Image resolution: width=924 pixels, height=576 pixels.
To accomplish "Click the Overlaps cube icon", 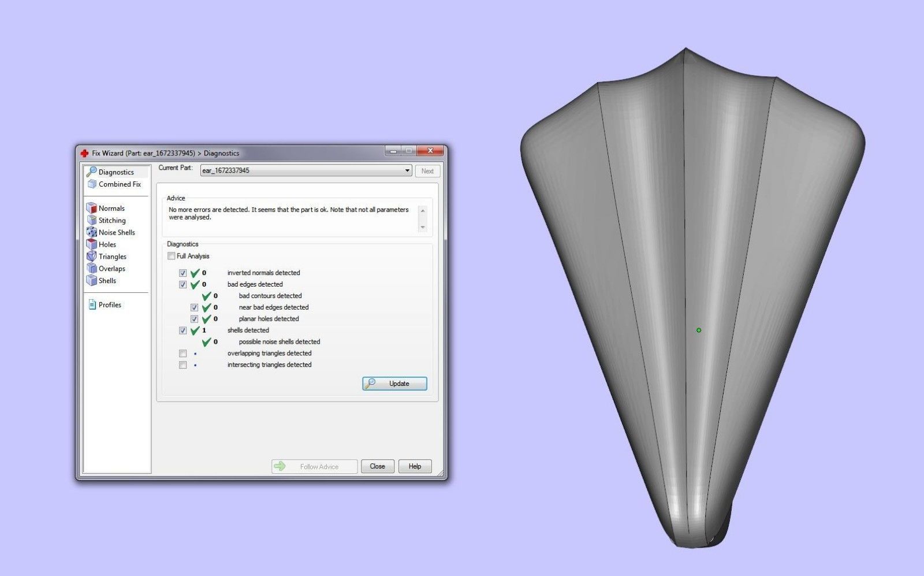I will 91,269.
